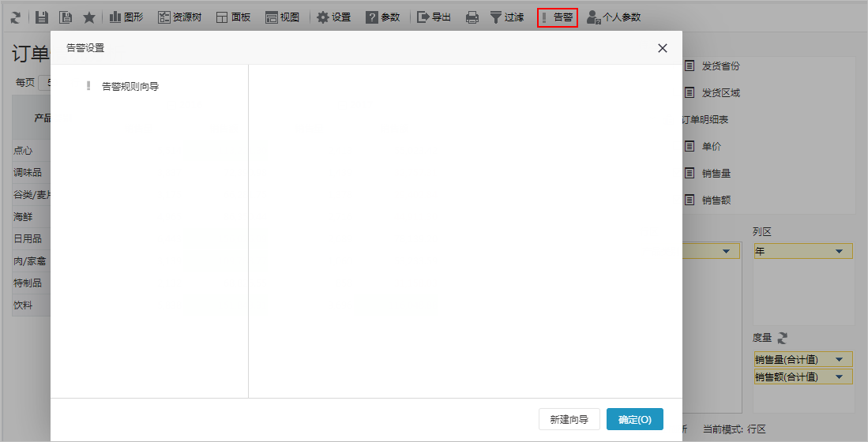
Task: Open the 参数 toolbar item
Action: point(382,17)
